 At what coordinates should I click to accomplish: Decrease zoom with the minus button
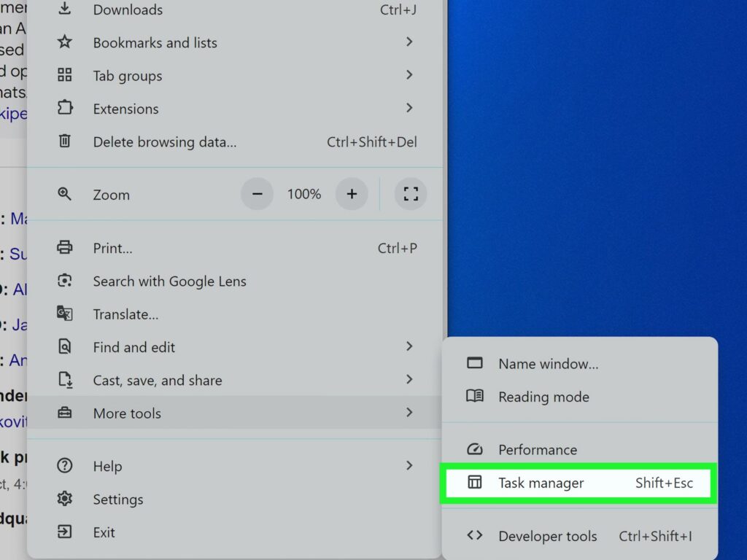[x=257, y=194]
